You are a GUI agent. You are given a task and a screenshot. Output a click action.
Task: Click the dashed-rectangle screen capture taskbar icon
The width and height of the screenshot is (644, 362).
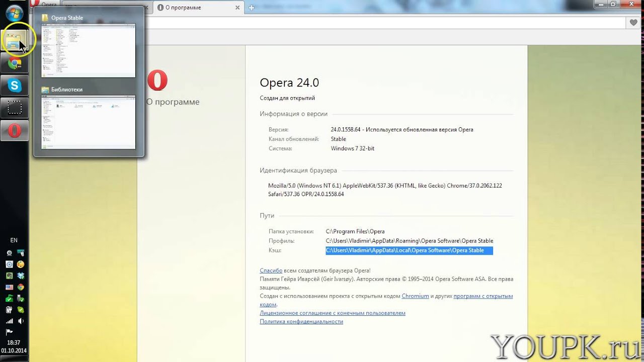(x=14, y=108)
